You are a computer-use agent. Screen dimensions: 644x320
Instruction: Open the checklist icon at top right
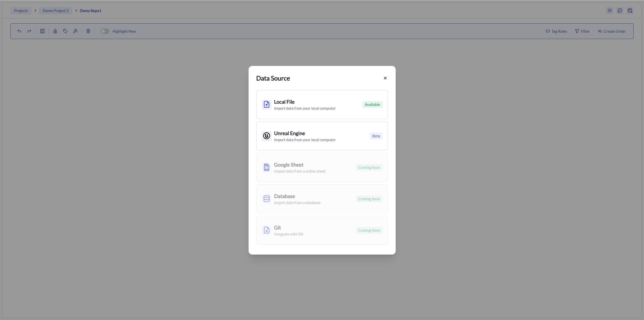[610, 11]
